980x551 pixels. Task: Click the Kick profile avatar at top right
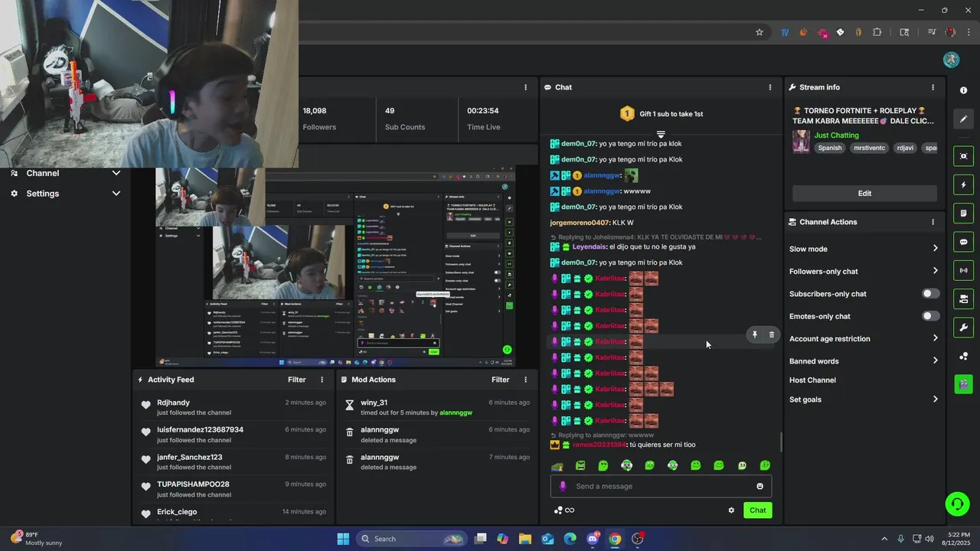tap(951, 60)
